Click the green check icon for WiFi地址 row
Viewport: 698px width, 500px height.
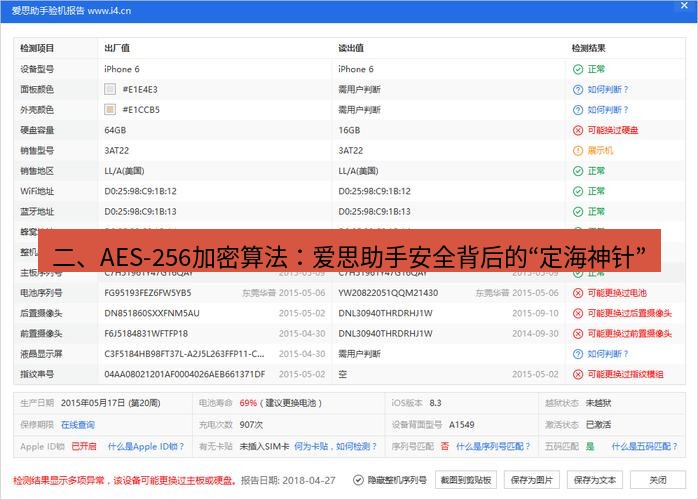click(578, 191)
